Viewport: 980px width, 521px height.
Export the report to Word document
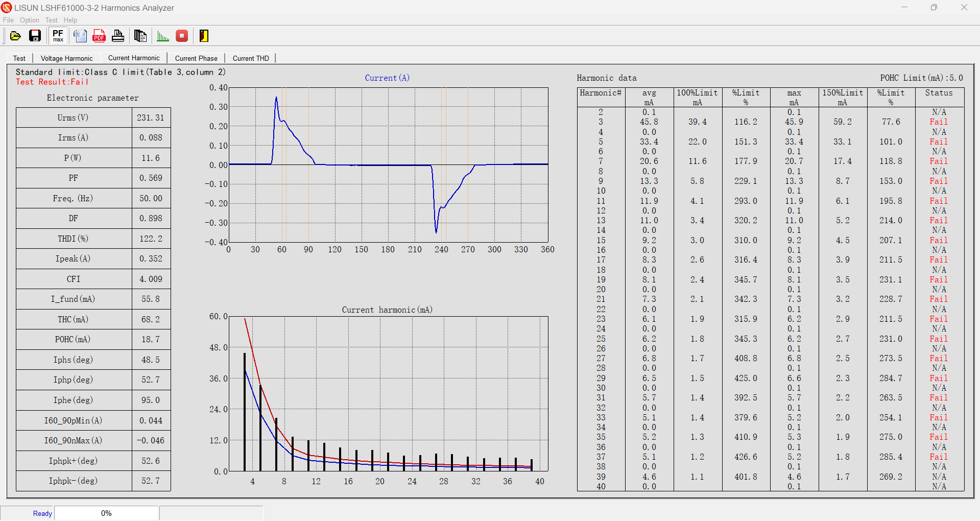point(80,36)
